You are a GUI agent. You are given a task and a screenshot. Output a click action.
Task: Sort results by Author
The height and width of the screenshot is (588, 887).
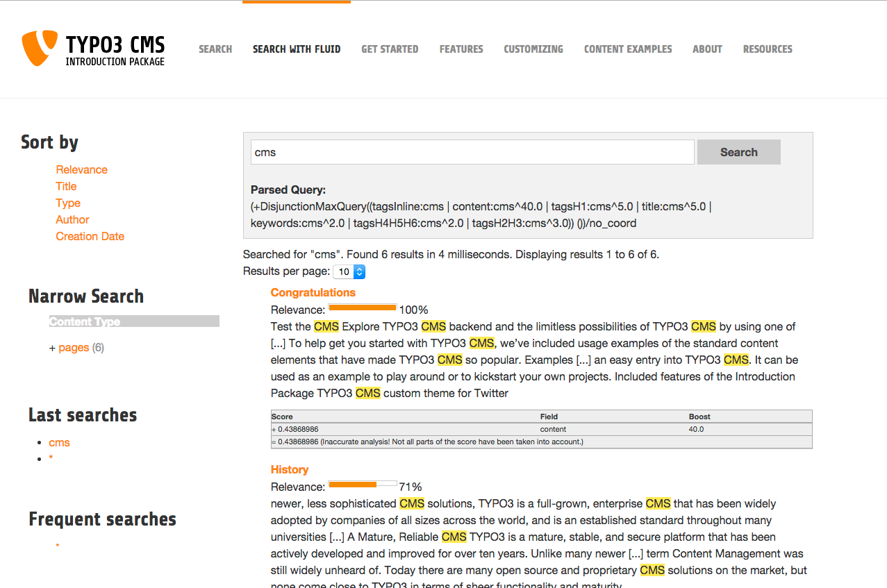[72, 219]
